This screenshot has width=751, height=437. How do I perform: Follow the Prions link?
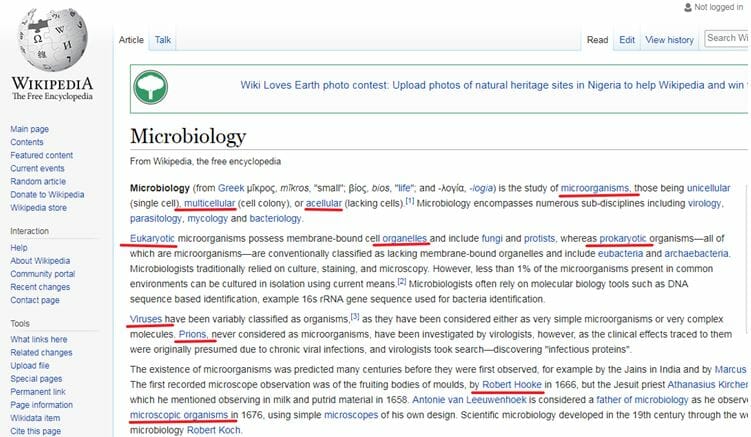(x=193, y=334)
